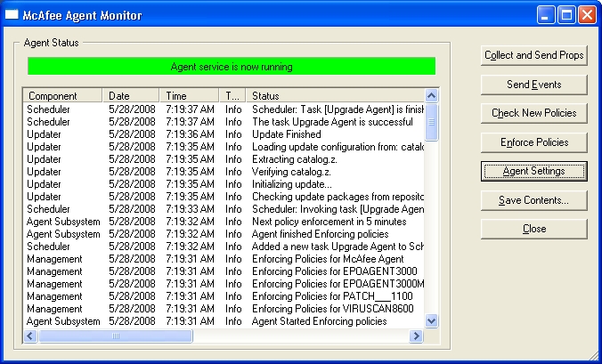
Task: Select row 'Added a new task Upgrade Agent to Sch'
Action: pyautogui.click(x=224, y=247)
